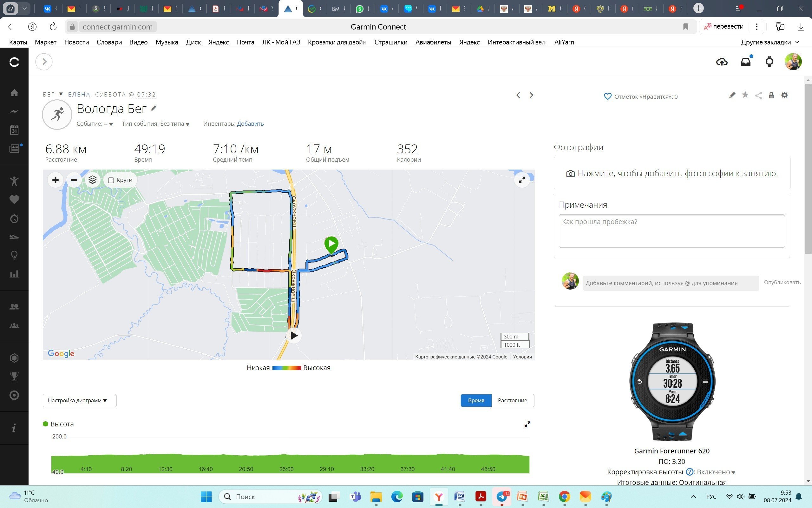
Task: Go to the previous activity arrow
Action: (518, 96)
